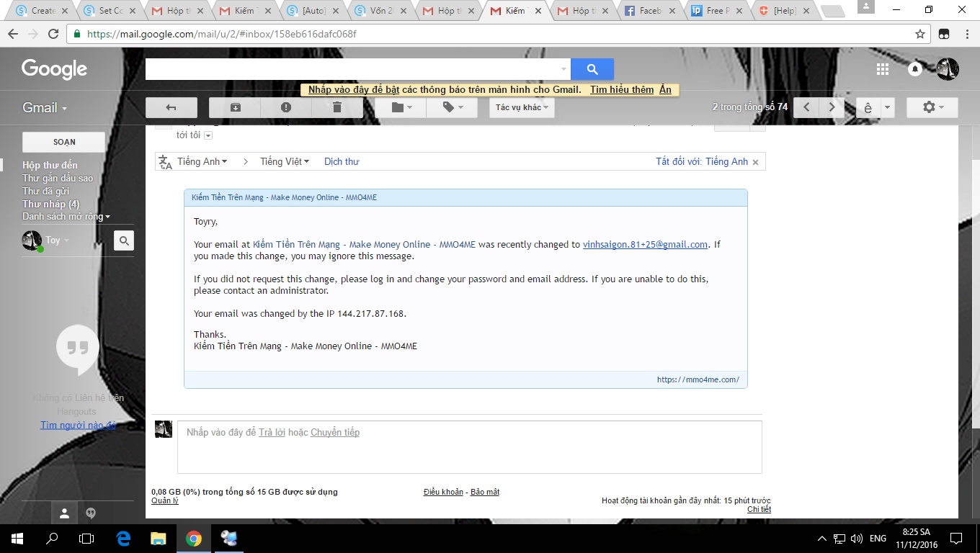The image size is (980, 553).
Task: Switch to the 'Set Co' browser tab
Action: point(110,11)
